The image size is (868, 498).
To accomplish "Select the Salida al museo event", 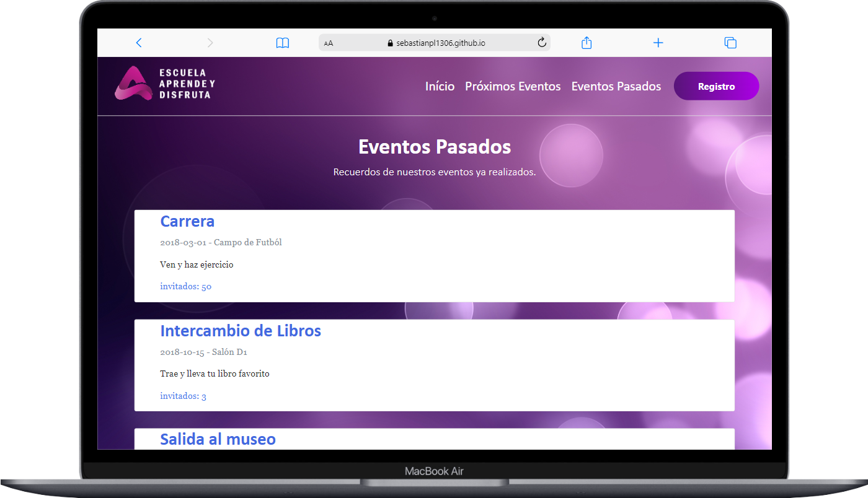I will coord(218,439).
